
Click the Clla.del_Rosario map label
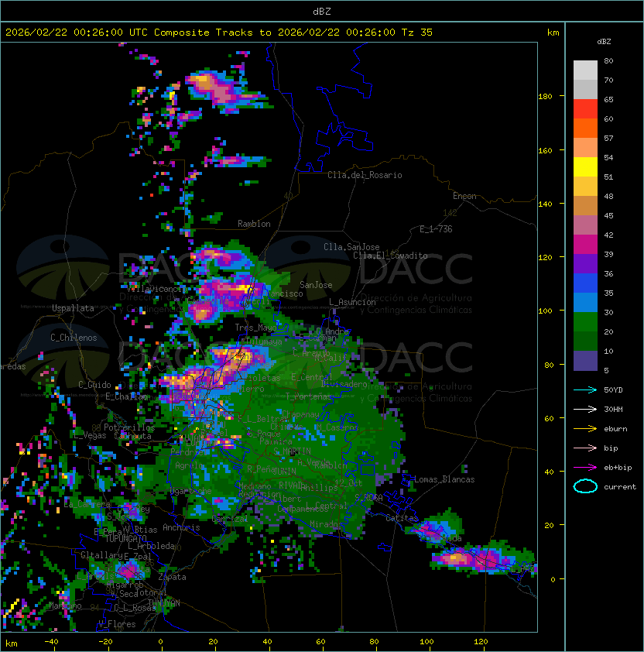[365, 175]
